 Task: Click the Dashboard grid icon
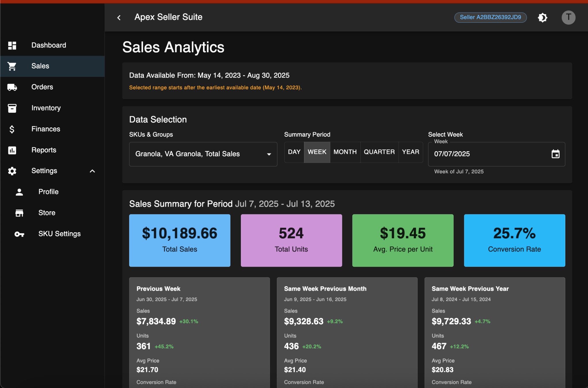(12, 45)
